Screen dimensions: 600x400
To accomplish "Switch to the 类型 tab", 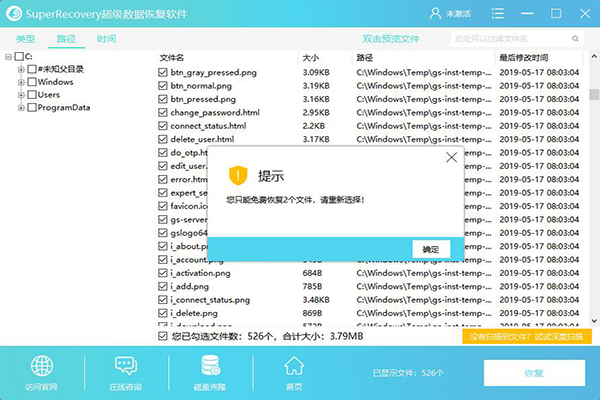I will click(26, 39).
